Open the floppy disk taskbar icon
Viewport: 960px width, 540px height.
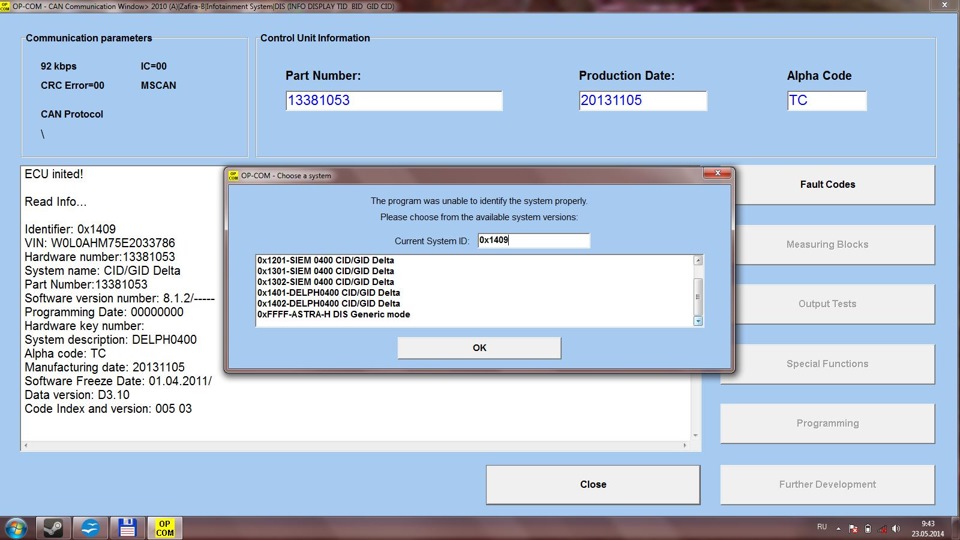[x=127, y=528]
